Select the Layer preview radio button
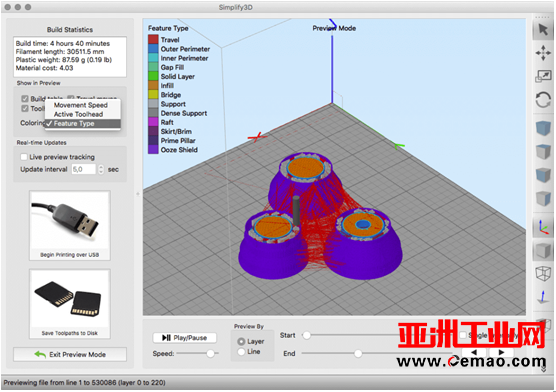This screenshot has width=556, height=392. pos(241,341)
